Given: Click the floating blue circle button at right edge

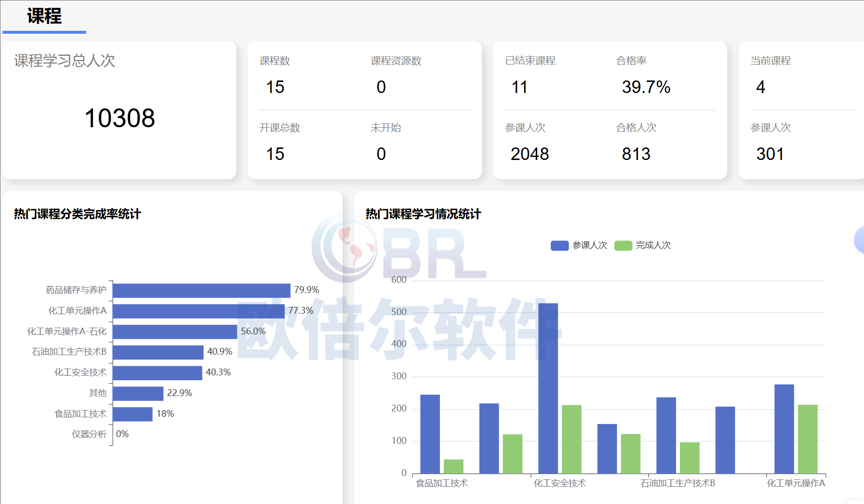Looking at the screenshot, I should [859, 240].
